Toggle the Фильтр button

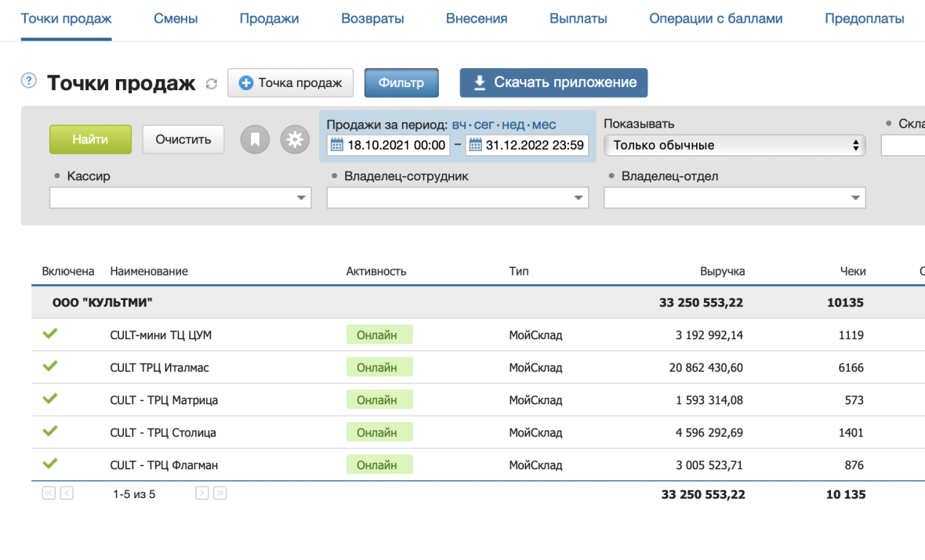click(401, 83)
